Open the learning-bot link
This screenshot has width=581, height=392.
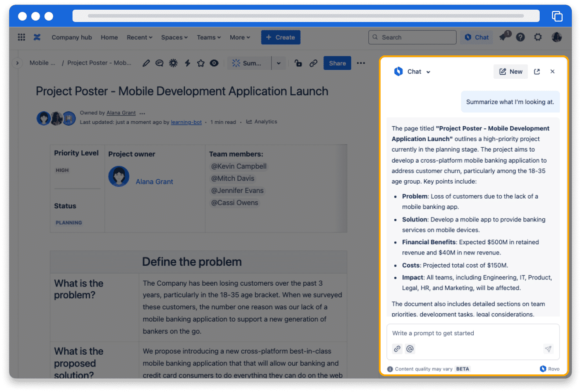[186, 122]
